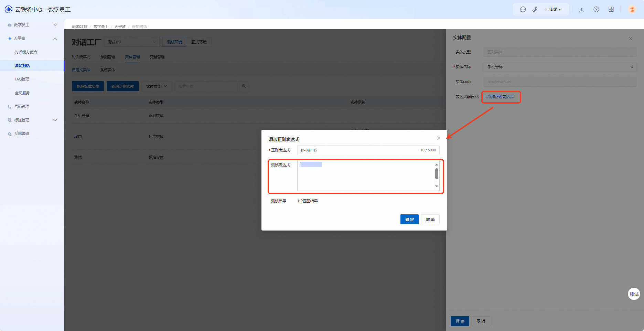Image resolution: width=644 pixels, height=331 pixels.
Task: Open the apps grid icon in top bar
Action: coord(611,10)
